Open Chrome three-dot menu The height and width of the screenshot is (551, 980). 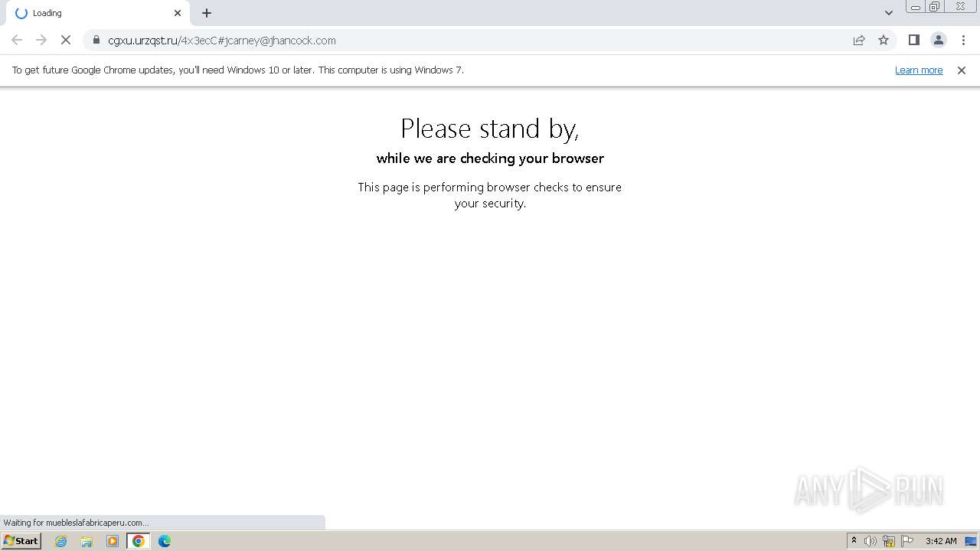click(963, 40)
